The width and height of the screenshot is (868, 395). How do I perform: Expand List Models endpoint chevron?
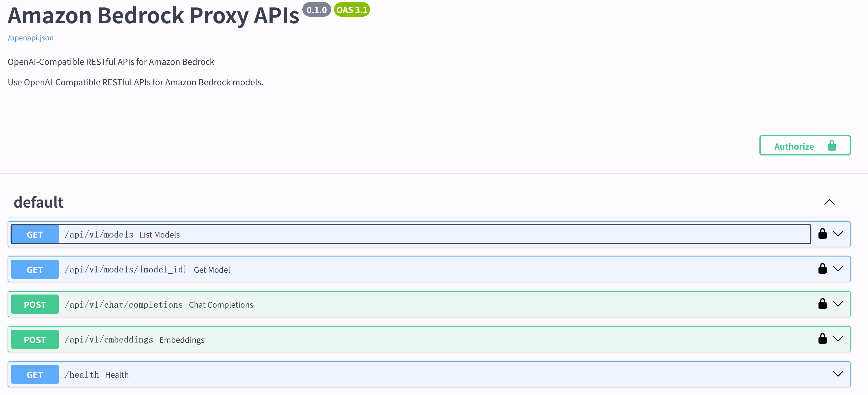click(838, 234)
